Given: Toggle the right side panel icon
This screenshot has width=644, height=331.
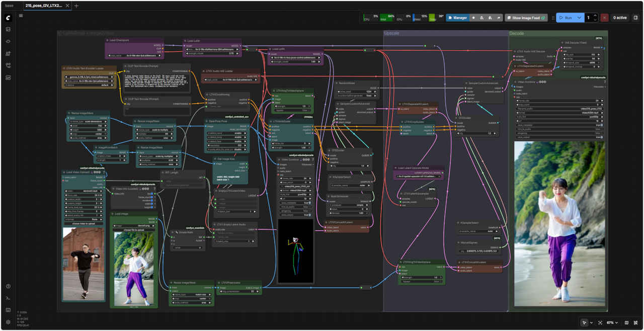Looking at the screenshot, I should [x=635, y=18].
